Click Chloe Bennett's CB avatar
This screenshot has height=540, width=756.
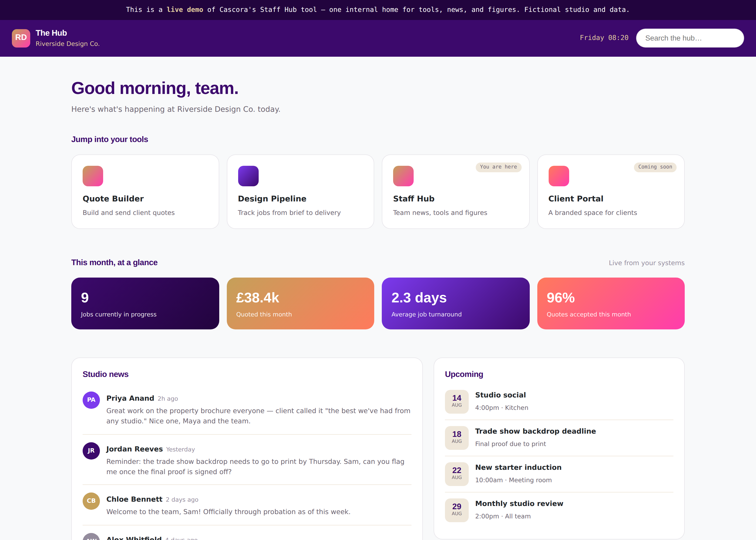pyautogui.click(x=91, y=501)
